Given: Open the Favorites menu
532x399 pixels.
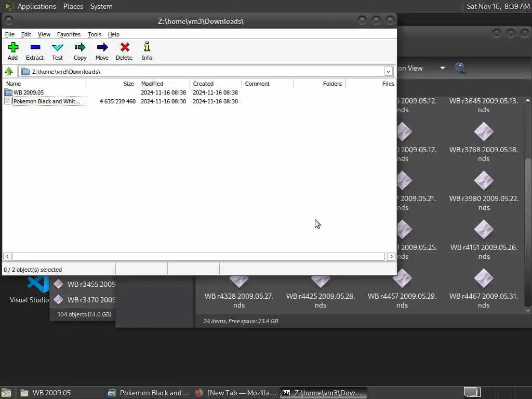Looking at the screenshot, I should [69, 34].
